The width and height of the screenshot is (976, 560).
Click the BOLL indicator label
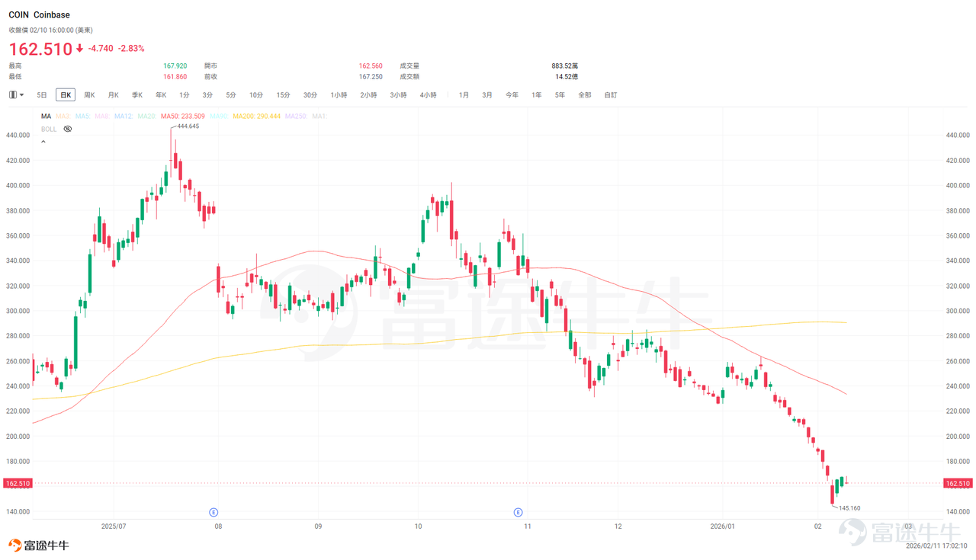point(49,129)
